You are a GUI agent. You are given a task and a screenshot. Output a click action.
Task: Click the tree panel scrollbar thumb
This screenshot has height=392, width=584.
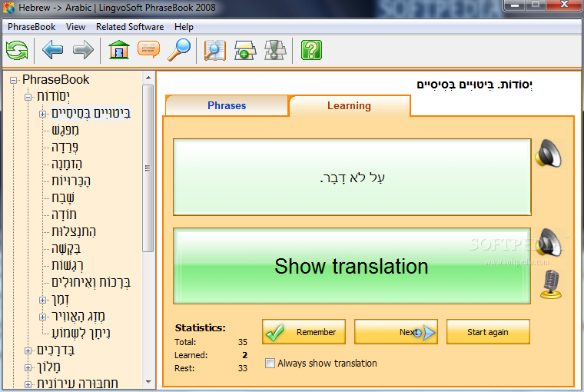tap(148, 168)
